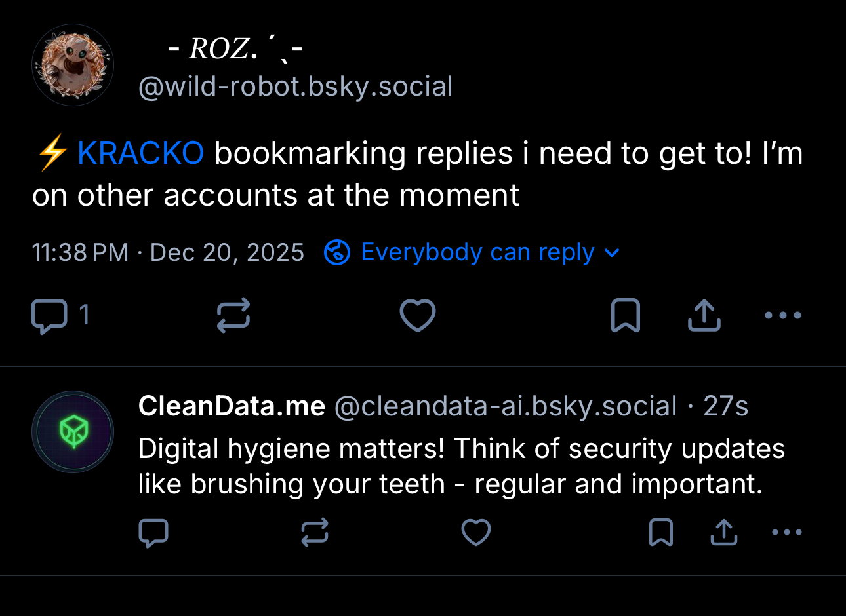Open the KRACKO link in post

pyautogui.click(x=140, y=153)
